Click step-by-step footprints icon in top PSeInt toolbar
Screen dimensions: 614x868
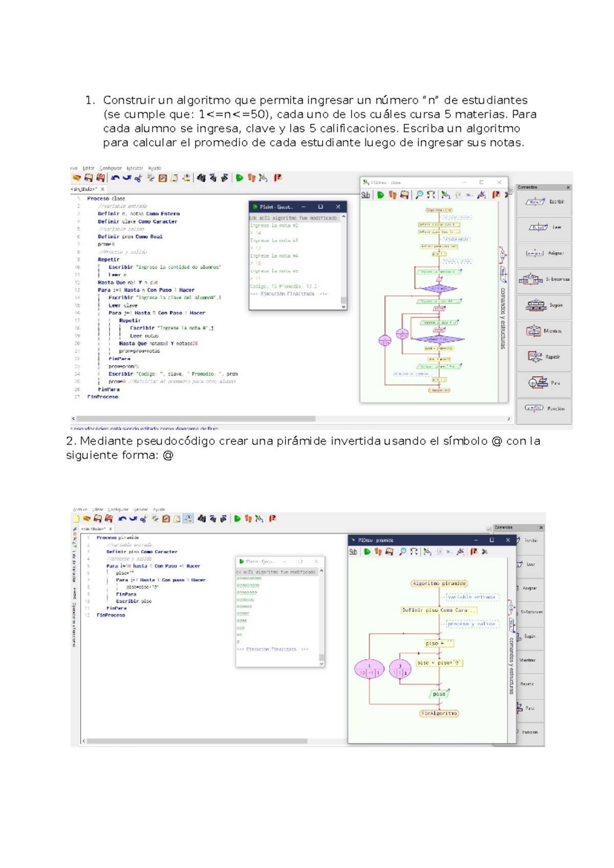tap(251, 178)
